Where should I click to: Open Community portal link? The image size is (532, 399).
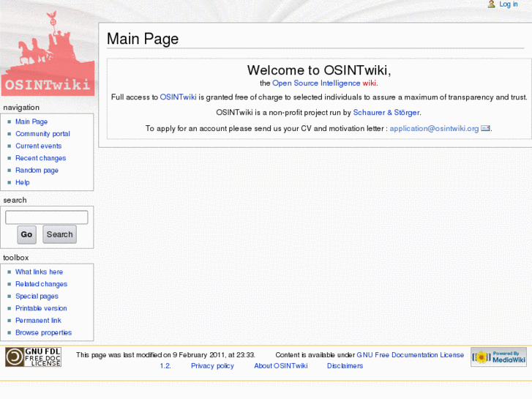[42, 134]
